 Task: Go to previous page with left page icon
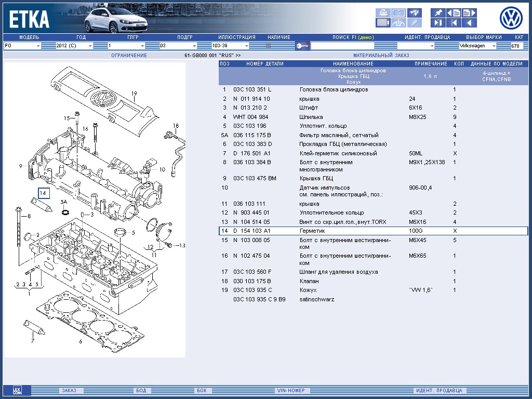click(x=453, y=12)
